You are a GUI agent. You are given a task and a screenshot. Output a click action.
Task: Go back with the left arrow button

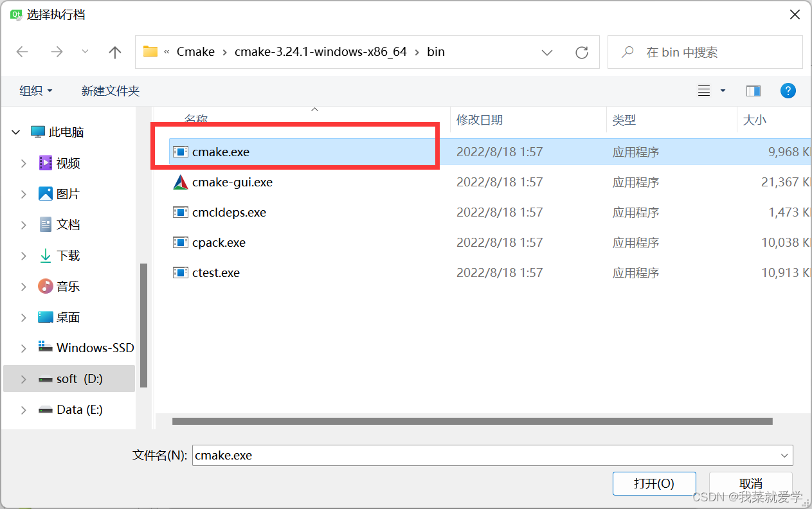pyautogui.click(x=23, y=52)
